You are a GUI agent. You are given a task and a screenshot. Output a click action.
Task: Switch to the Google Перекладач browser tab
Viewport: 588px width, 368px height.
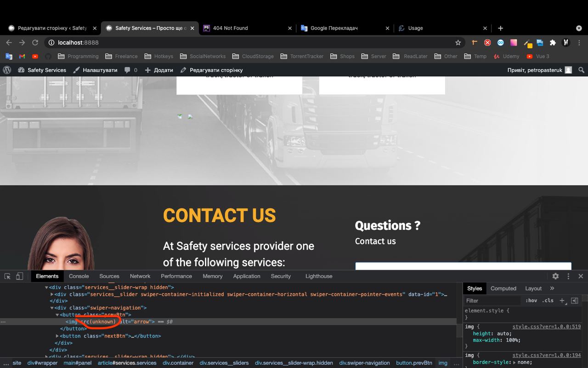(345, 28)
